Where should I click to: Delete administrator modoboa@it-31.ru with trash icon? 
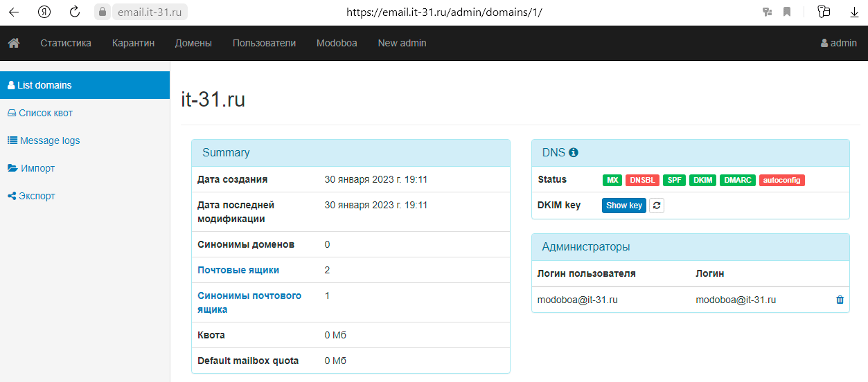[840, 300]
